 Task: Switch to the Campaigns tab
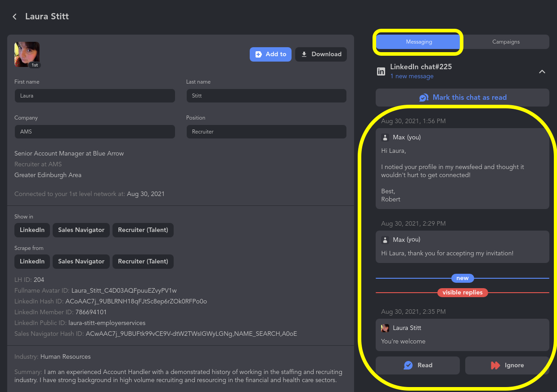[x=506, y=42]
